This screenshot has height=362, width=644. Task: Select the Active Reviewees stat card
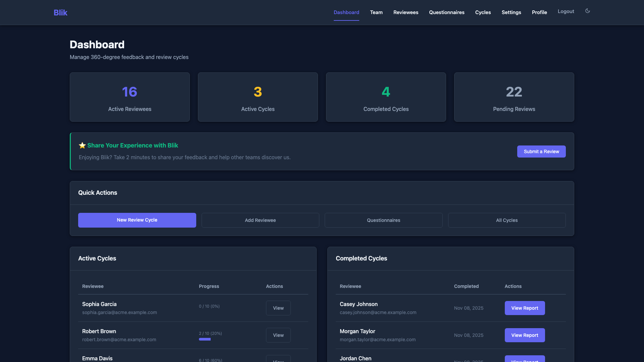pos(129,97)
